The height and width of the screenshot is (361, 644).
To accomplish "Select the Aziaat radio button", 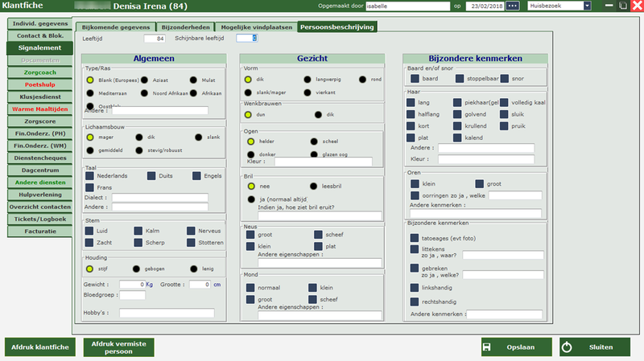I will click(x=144, y=80).
